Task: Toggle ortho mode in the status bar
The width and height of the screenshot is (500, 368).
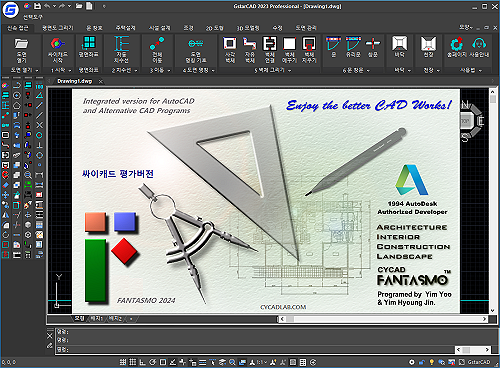Action: click(142, 362)
